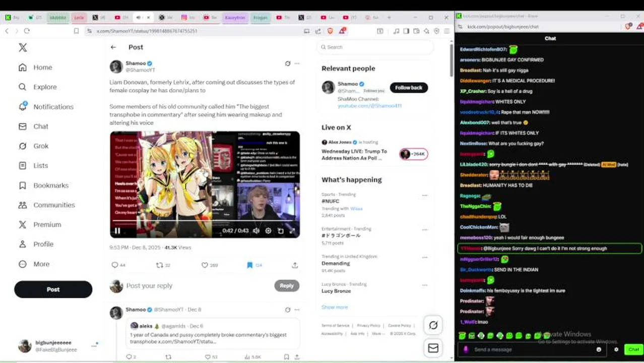Screen dimensions: 644x363
Task: Switch to the Kaceytron browser tab
Action: (x=234, y=18)
